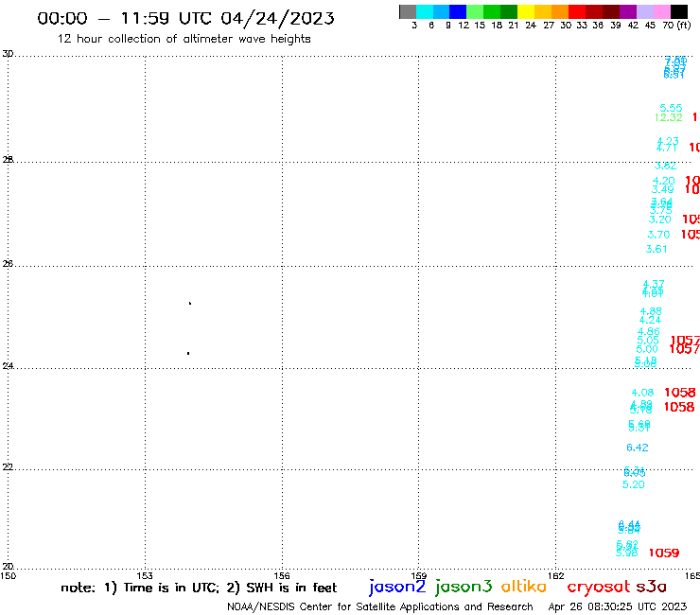This screenshot has width=700, height=615.
Task: Click the black swatch ending the color bar
Action: (x=678, y=11)
